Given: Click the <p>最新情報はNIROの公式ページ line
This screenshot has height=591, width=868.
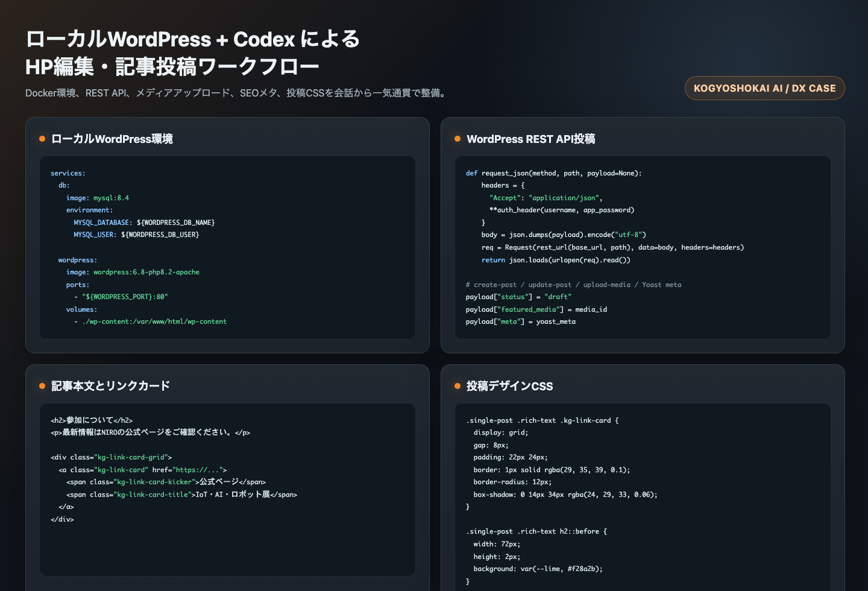Looking at the screenshot, I should (151, 432).
